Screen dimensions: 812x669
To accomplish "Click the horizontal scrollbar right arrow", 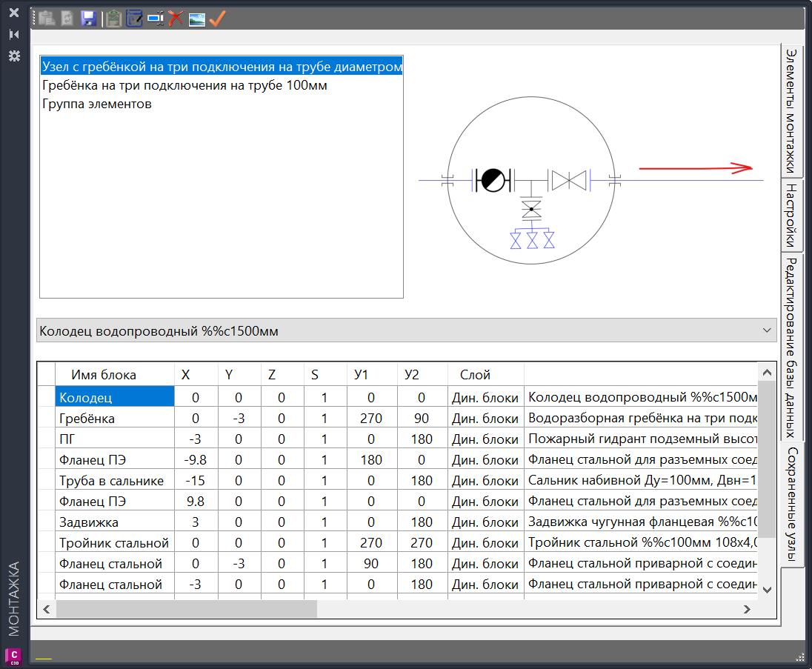I will (x=748, y=609).
